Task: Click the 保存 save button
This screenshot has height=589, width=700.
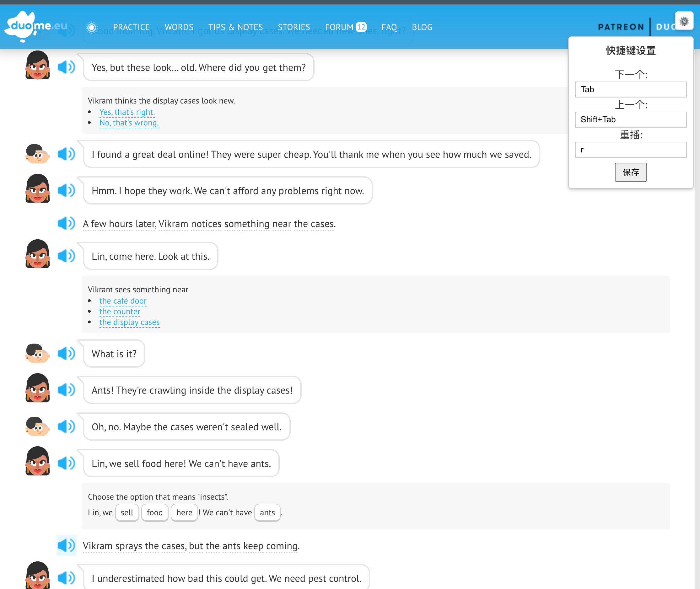Action: 630,172
